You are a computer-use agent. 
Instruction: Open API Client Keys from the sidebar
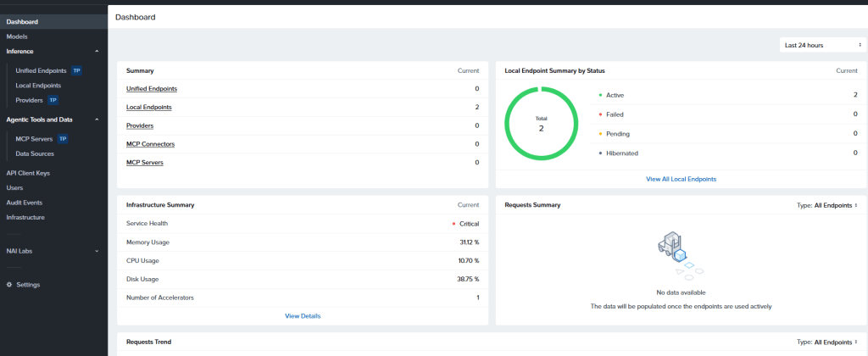(28, 173)
